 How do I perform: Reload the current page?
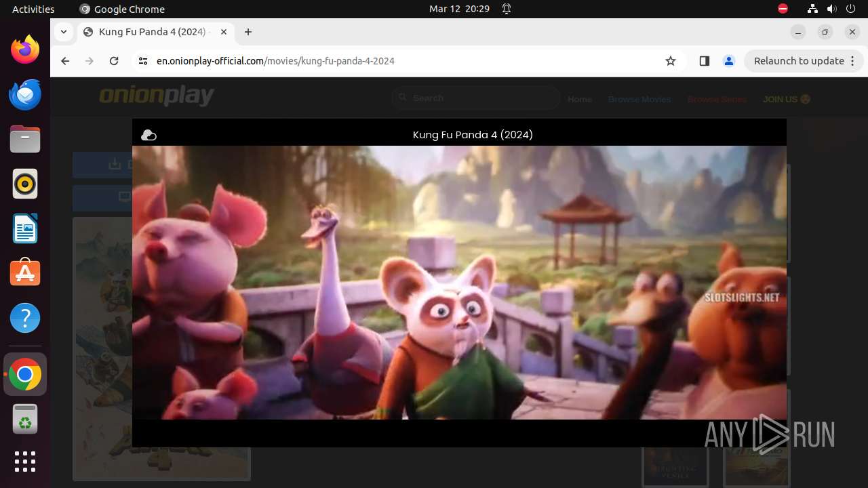coord(114,61)
